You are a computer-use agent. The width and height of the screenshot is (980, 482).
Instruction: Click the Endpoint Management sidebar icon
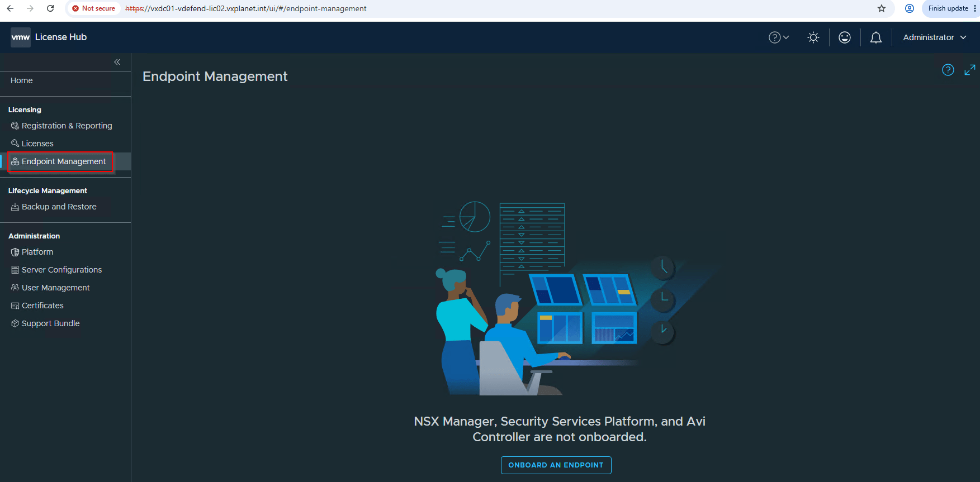tap(15, 161)
